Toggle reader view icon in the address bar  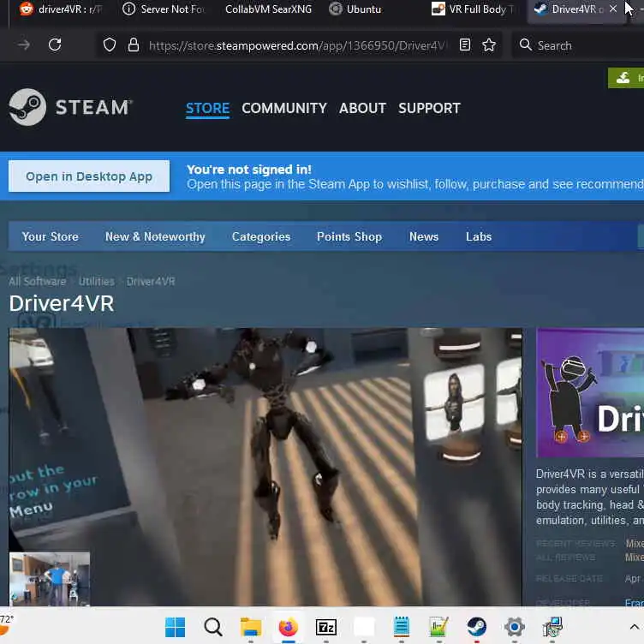click(x=464, y=45)
